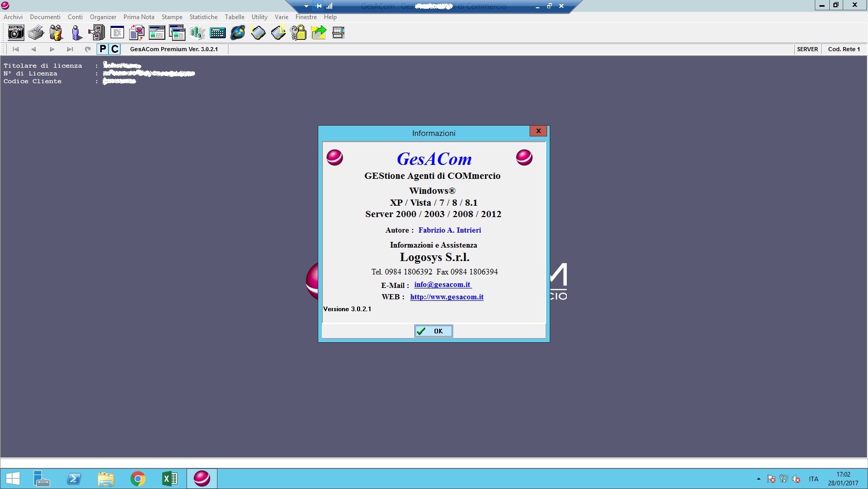Click the network tray icon

click(784, 479)
